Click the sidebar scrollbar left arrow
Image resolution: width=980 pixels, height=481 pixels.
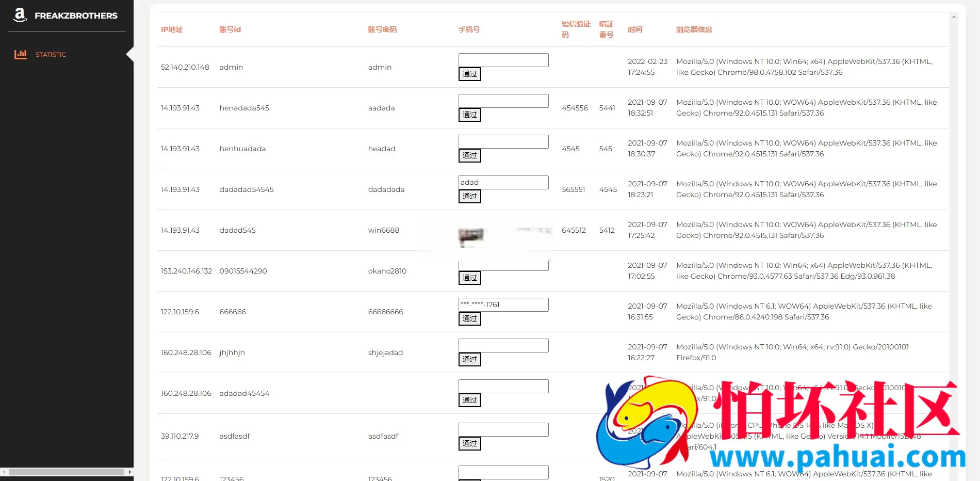click(4, 472)
